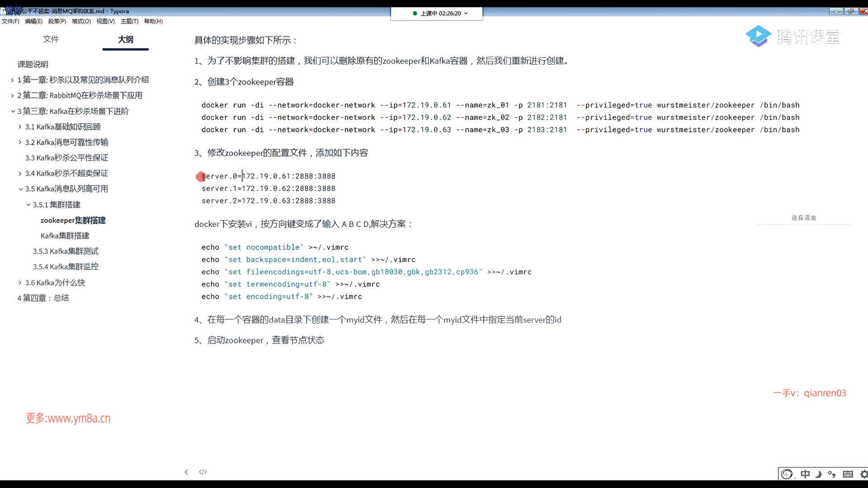Click the 选择语言 code language field
This screenshot has height=488, width=868.
coord(804,218)
